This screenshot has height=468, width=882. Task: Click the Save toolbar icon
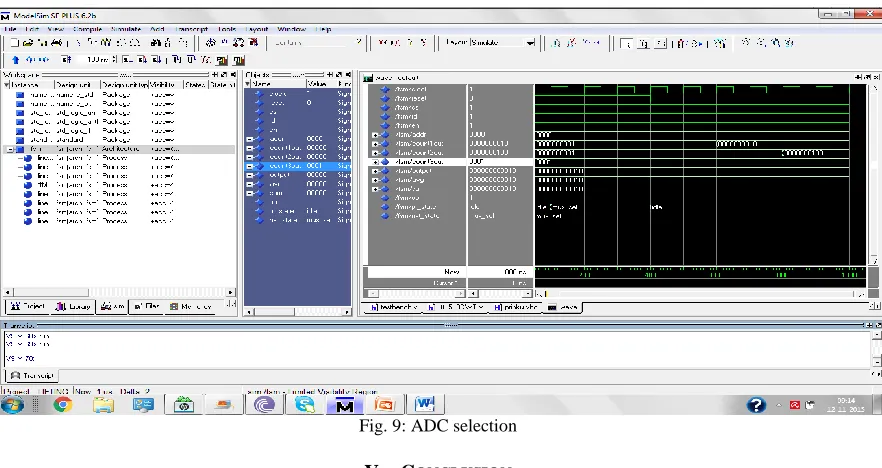click(x=43, y=42)
